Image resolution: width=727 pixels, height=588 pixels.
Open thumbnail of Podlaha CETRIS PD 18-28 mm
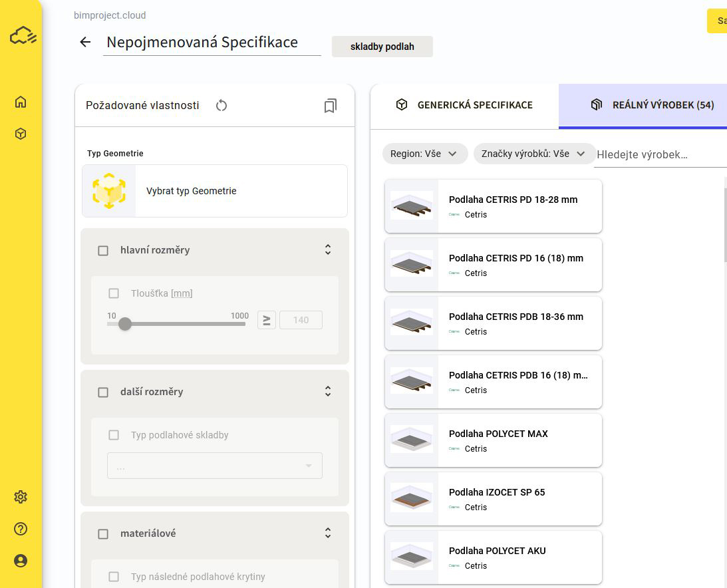(x=412, y=206)
